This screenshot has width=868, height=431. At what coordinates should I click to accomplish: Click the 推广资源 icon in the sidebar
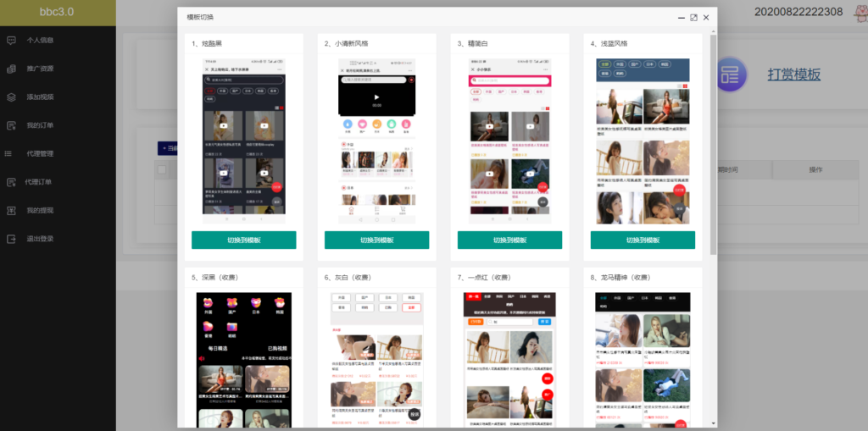11,69
